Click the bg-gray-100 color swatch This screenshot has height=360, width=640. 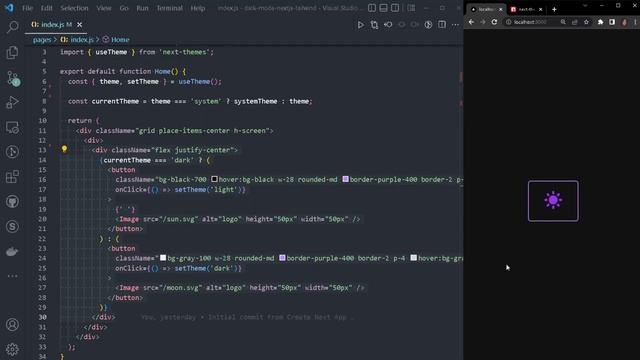point(163,258)
